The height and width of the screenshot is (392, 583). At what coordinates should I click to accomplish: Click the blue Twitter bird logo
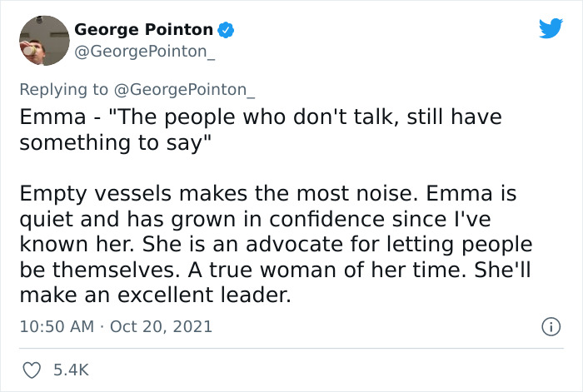[551, 28]
